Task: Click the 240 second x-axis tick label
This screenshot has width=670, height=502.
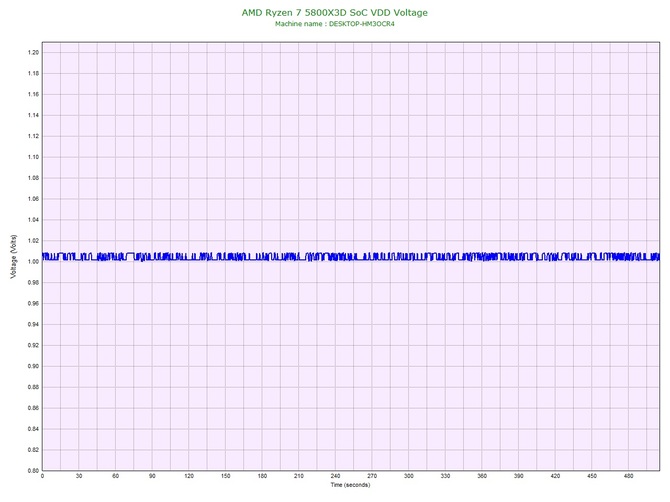Action: pos(335,476)
